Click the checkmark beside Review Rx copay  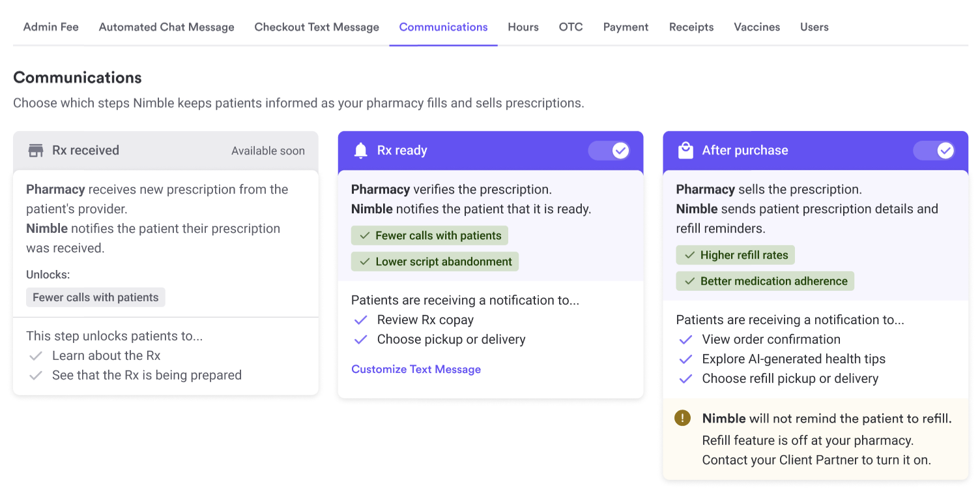pos(360,320)
